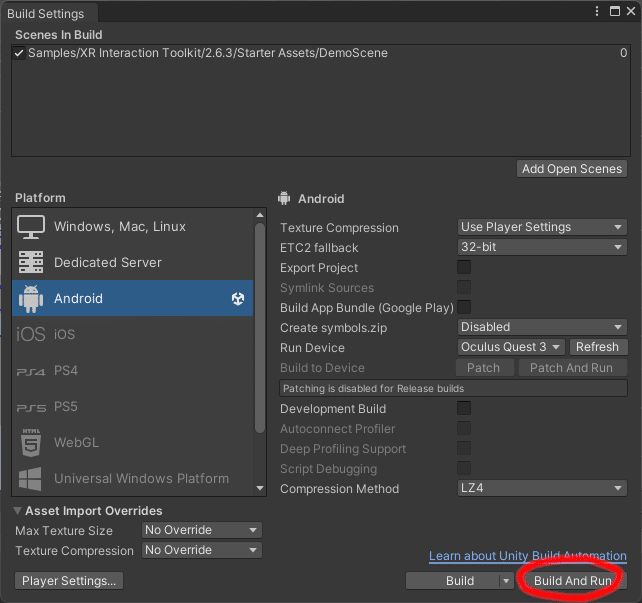The width and height of the screenshot is (642, 603).
Task: Click the Android icon in settings header
Action: (284, 198)
